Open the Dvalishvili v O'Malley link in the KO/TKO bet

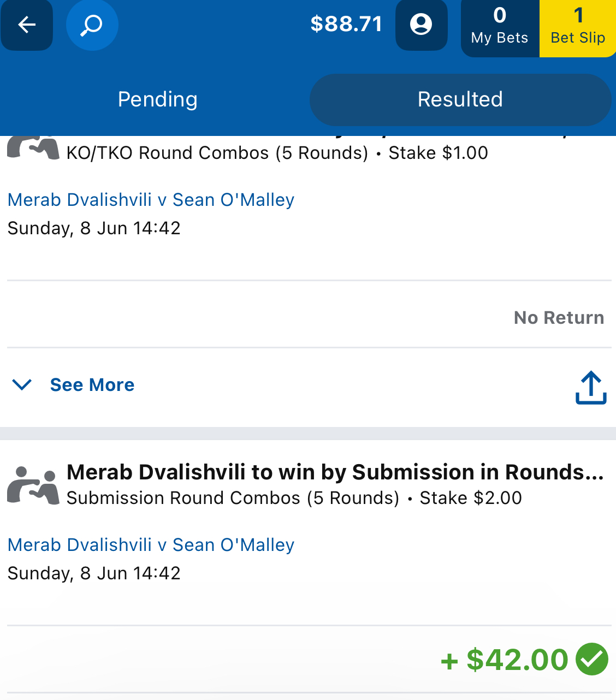click(151, 200)
